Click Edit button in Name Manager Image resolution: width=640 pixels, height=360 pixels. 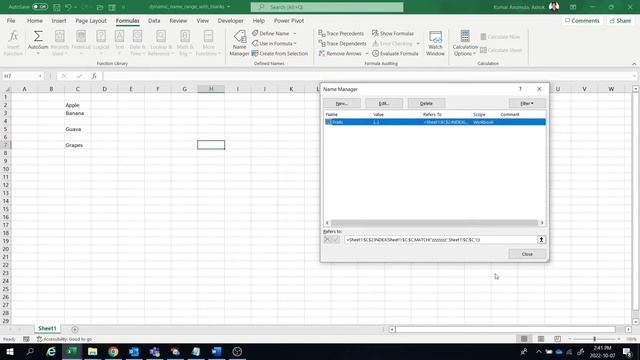[x=384, y=103]
